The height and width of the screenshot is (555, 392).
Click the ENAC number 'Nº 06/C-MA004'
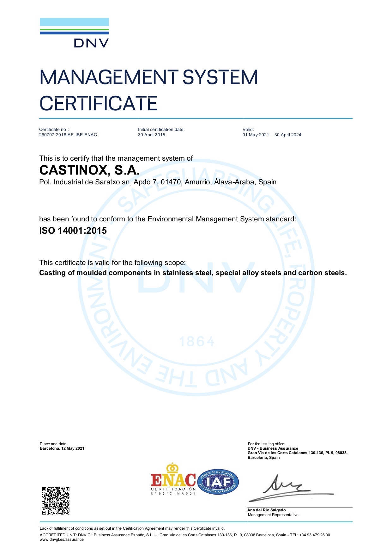coord(173,493)
